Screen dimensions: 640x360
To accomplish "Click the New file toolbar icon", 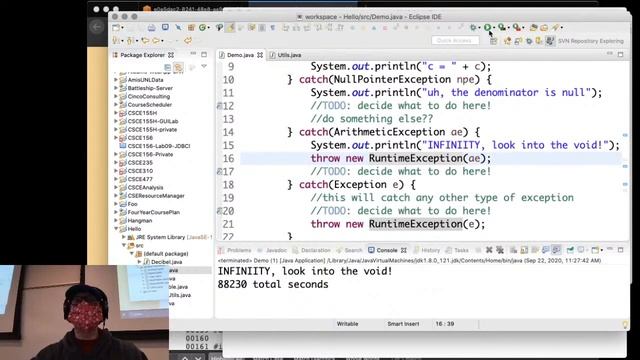I will (x=116, y=27).
